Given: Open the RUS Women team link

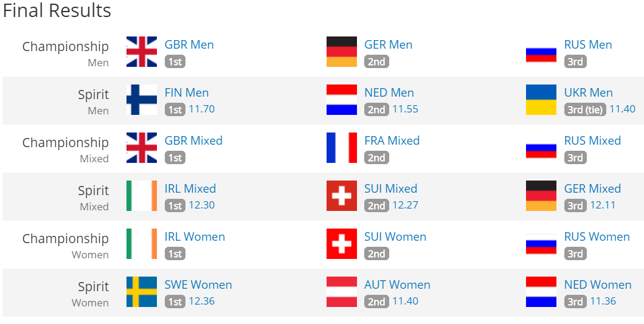Looking at the screenshot, I should click(x=597, y=236).
